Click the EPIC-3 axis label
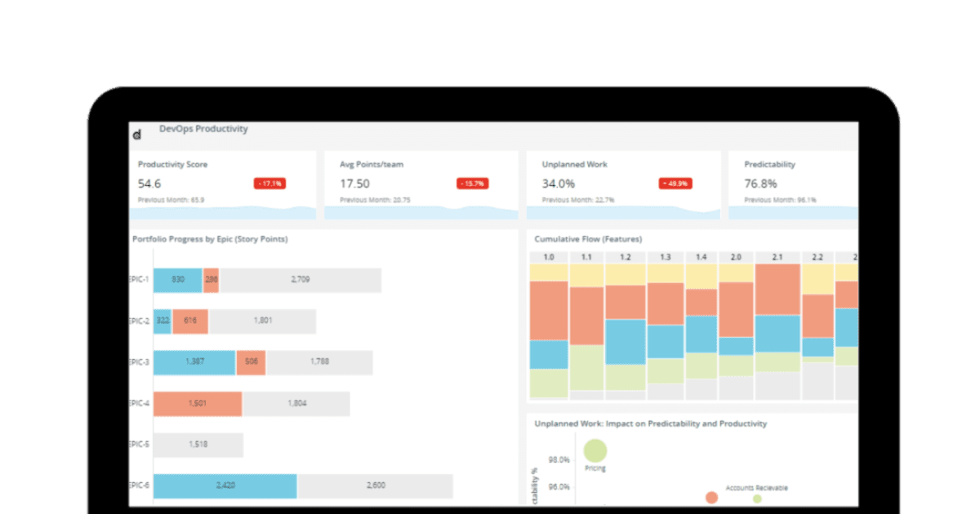This screenshot has width=980, height=514. click(137, 361)
